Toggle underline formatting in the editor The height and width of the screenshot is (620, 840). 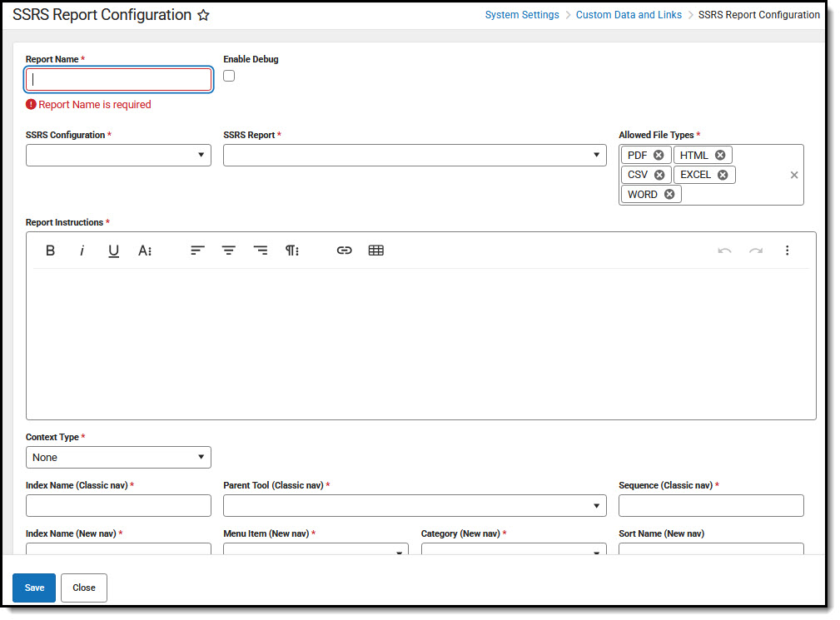[113, 251]
